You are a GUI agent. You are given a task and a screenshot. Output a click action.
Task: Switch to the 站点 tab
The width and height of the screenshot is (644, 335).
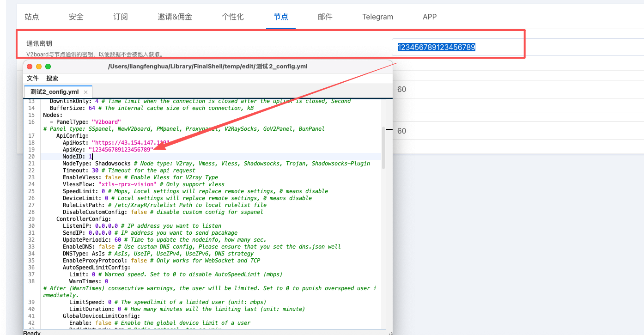32,17
